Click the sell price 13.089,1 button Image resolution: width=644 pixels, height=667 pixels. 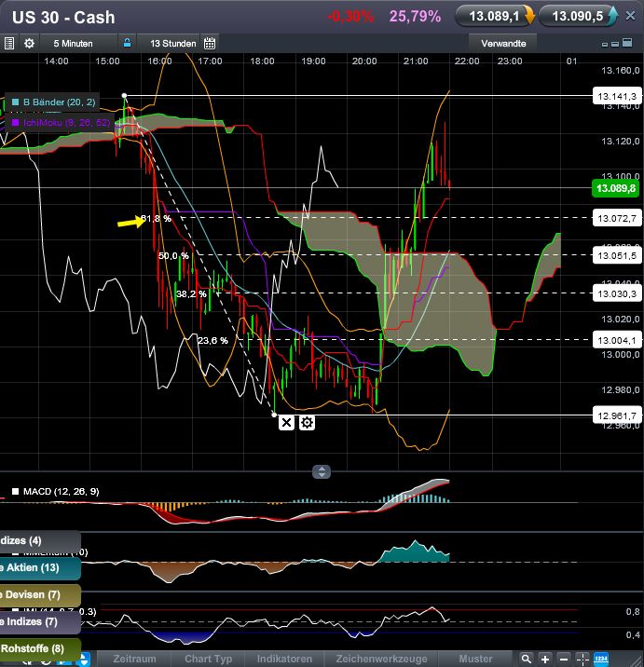494,16
